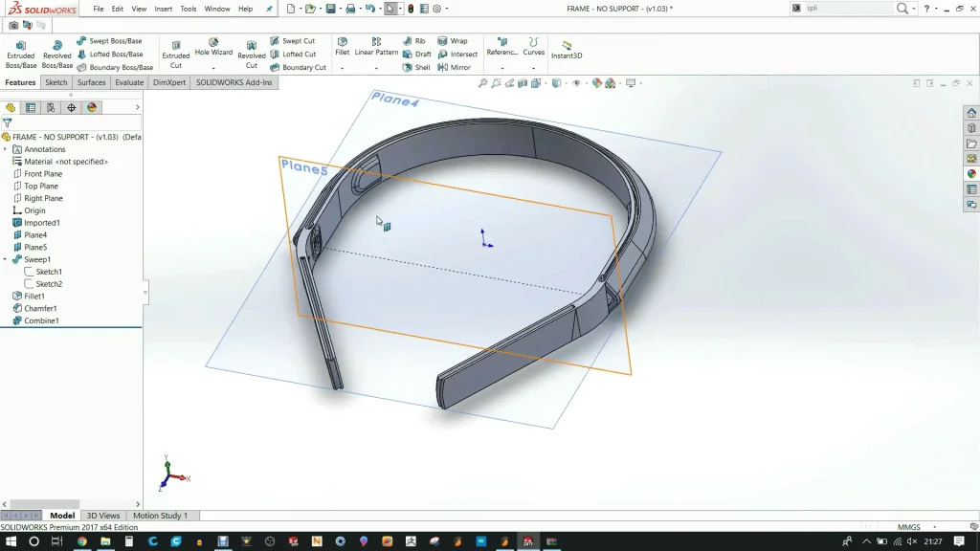Image resolution: width=980 pixels, height=551 pixels.
Task: Select the Revolved Cut tool
Action: tap(252, 55)
